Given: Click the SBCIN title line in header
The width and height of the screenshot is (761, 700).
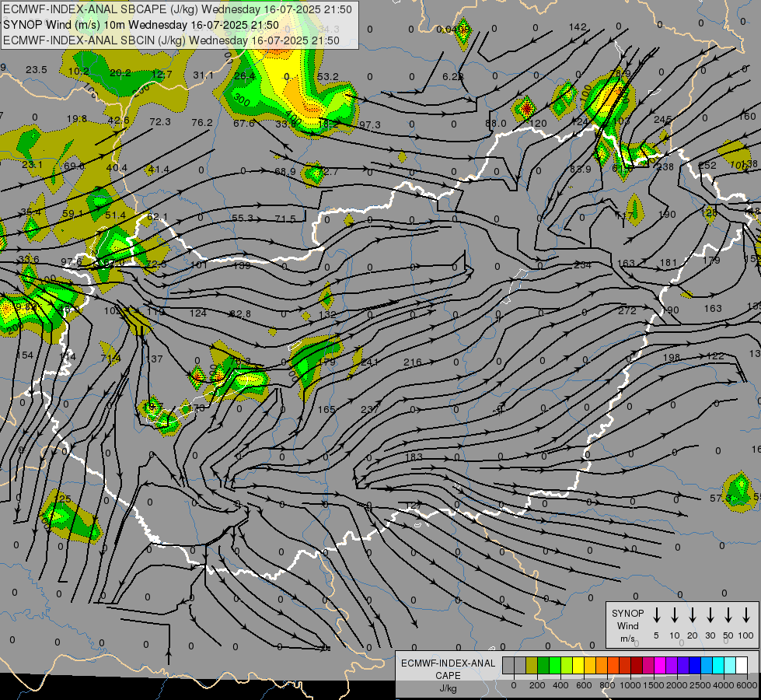Looking at the screenshot, I should coord(171,40).
